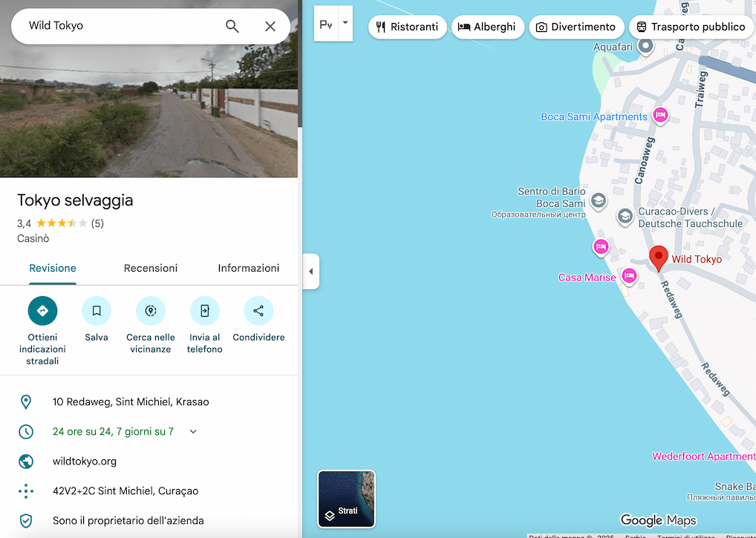Click the address pin icon
The image size is (756, 538).
pos(26,401)
